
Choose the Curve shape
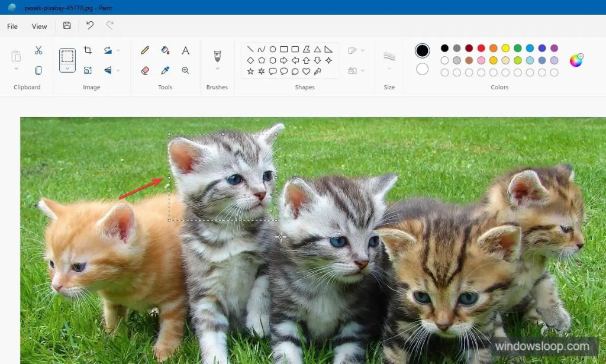(x=262, y=49)
